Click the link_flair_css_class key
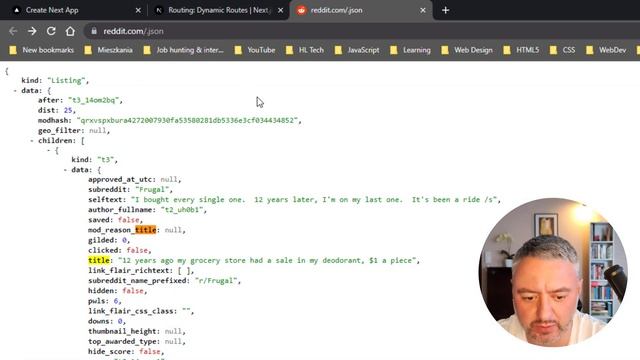This screenshot has width=640, height=360. 131,311
